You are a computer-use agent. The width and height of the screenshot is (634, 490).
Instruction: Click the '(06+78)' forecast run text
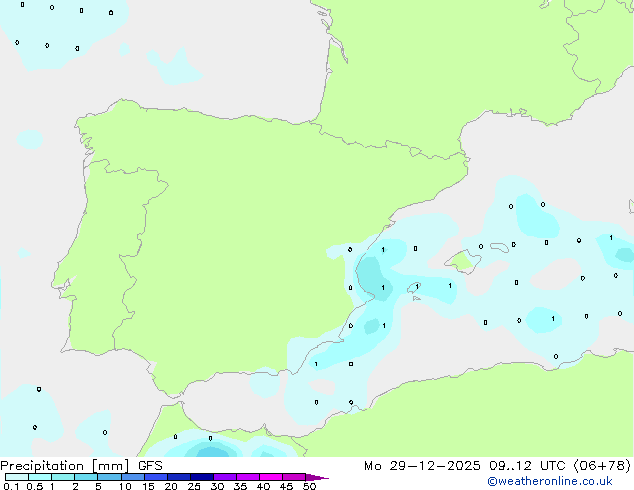coord(602,466)
